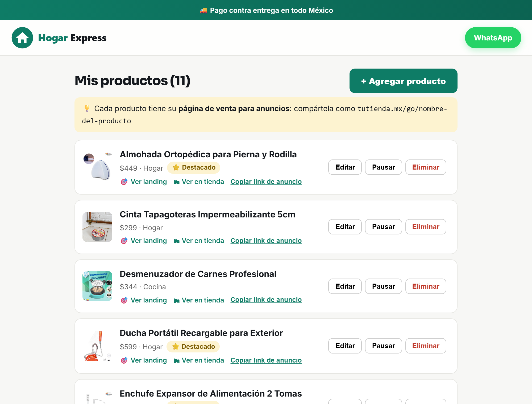532x404 pixels.
Task: Open the Desmenuzador de Carnes product thumbnail
Action: (x=97, y=286)
